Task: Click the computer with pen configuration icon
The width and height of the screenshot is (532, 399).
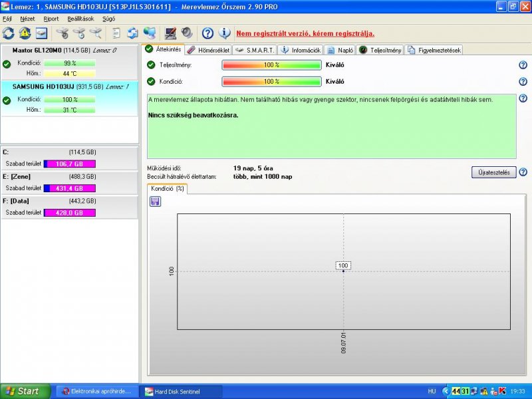Action: 170,33
